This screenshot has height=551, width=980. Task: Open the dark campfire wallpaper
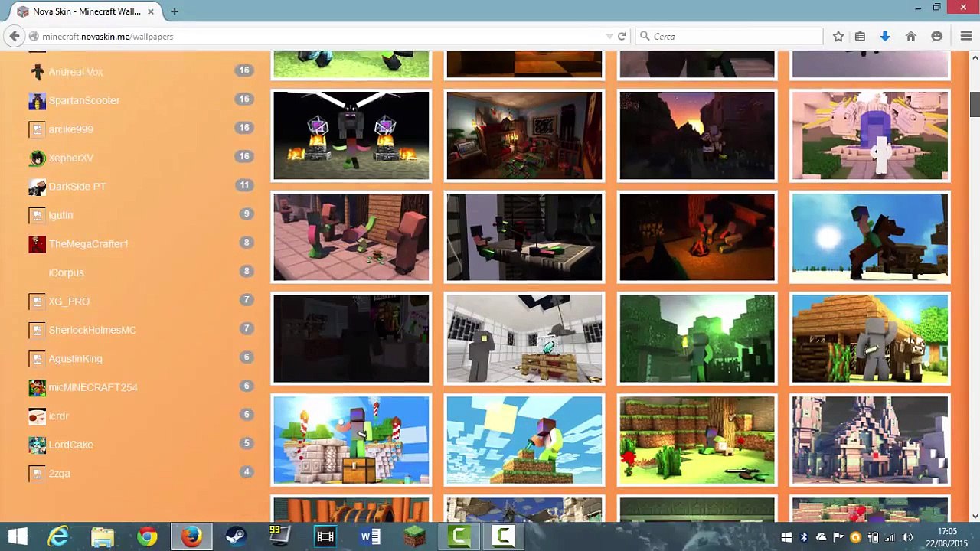[697, 237]
